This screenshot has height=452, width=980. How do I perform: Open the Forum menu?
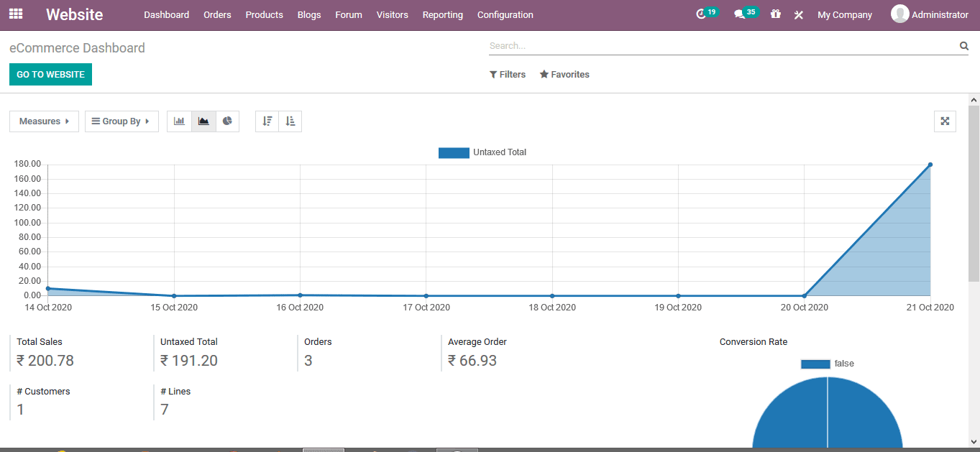[349, 14]
